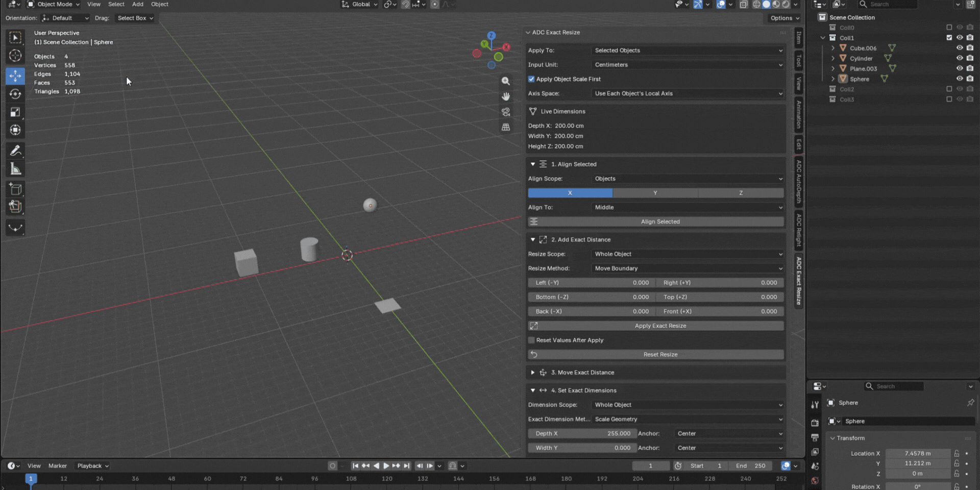Activate the Rotate tool
The image size is (980, 490).
tap(15, 94)
